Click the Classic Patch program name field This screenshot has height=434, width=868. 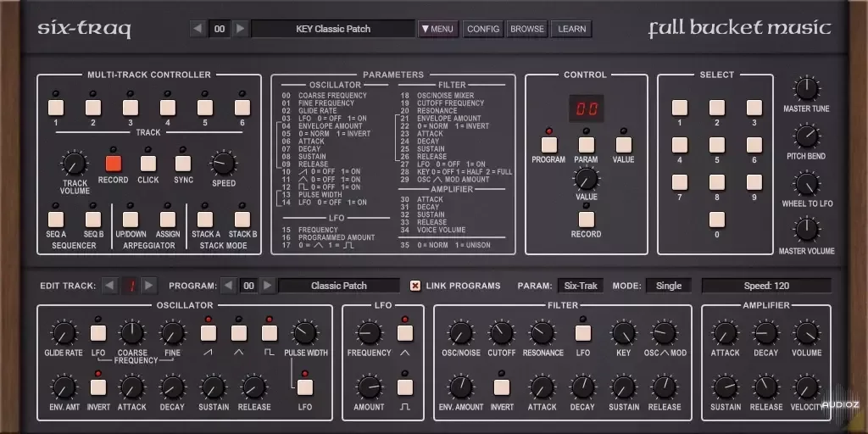coord(339,286)
